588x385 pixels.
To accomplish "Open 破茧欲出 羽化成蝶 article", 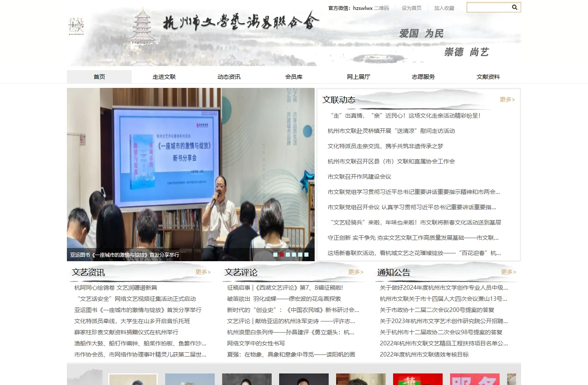I will (x=284, y=299).
